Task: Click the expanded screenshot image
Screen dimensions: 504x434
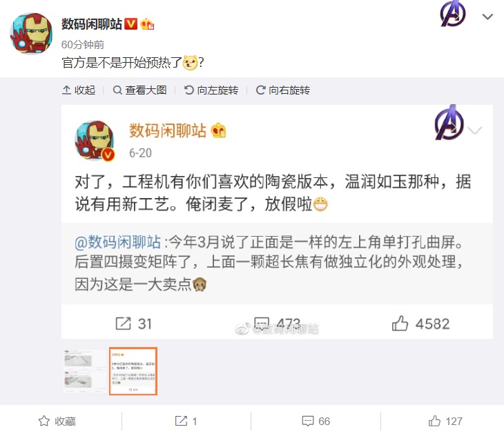Action: click(277, 221)
